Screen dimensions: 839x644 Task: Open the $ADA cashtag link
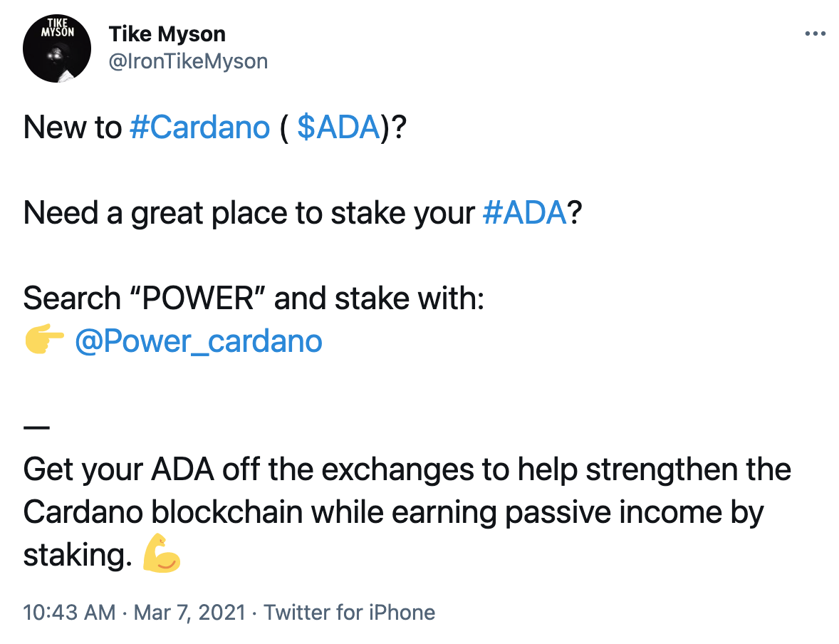tap(338, 128)
